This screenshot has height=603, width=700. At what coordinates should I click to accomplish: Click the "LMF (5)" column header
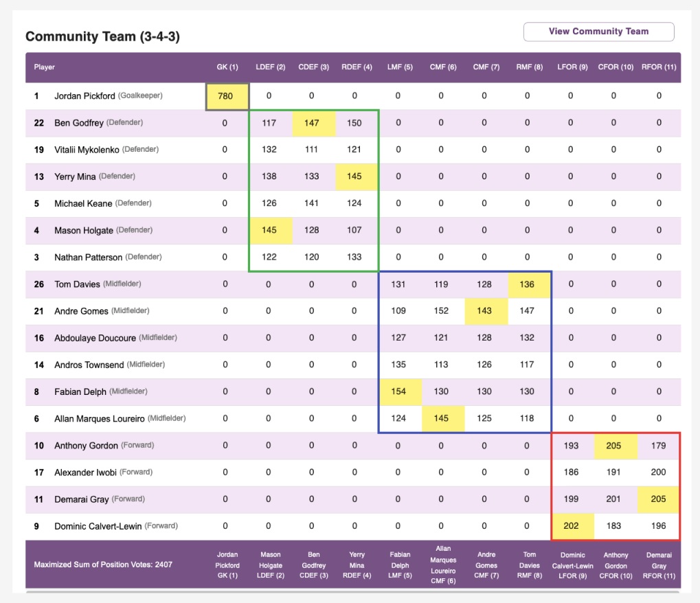point(400,67)
